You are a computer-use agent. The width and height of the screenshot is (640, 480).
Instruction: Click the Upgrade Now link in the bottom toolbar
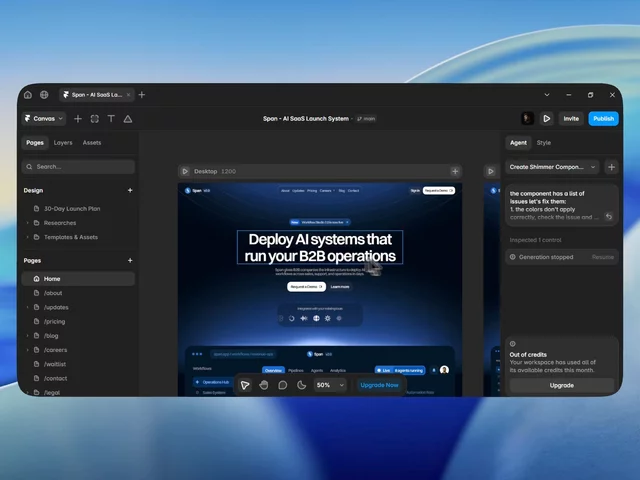(379, 385)
